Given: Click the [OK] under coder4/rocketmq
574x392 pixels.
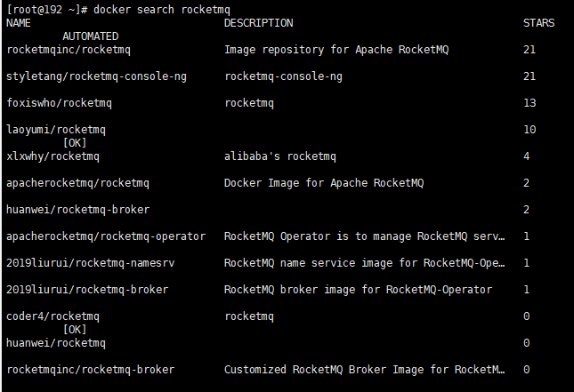Looking at the screenshot, I should click(x=75, y=330).
